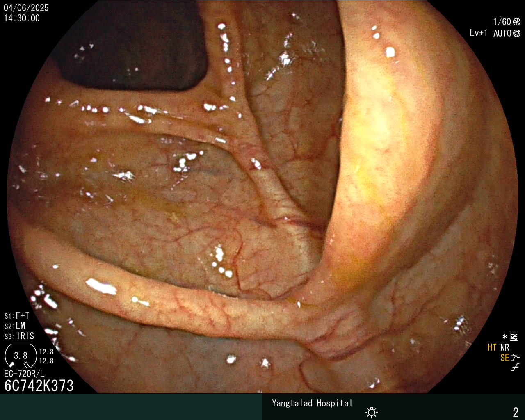The width and height of the screenshot is (525, 420).
Task: Click the time 14:30:00
Action: pyautogui.click(x=22, y=18)
